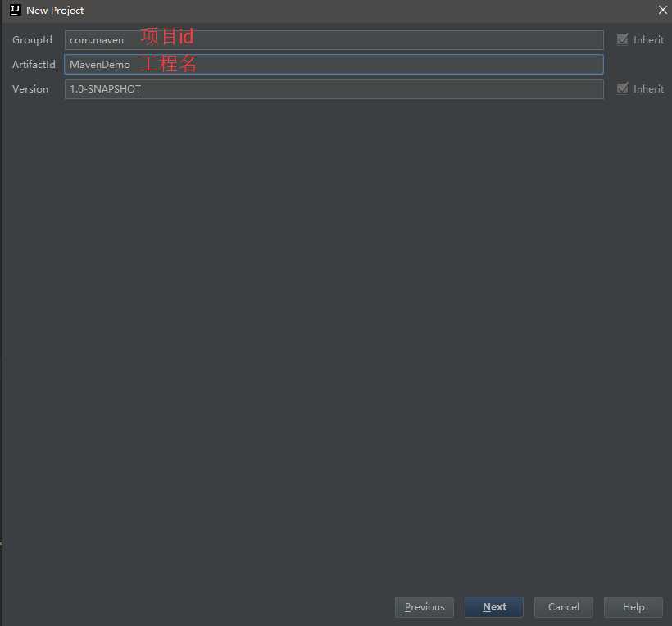Click the Version label
672x626 pixels.
(30, 89)
